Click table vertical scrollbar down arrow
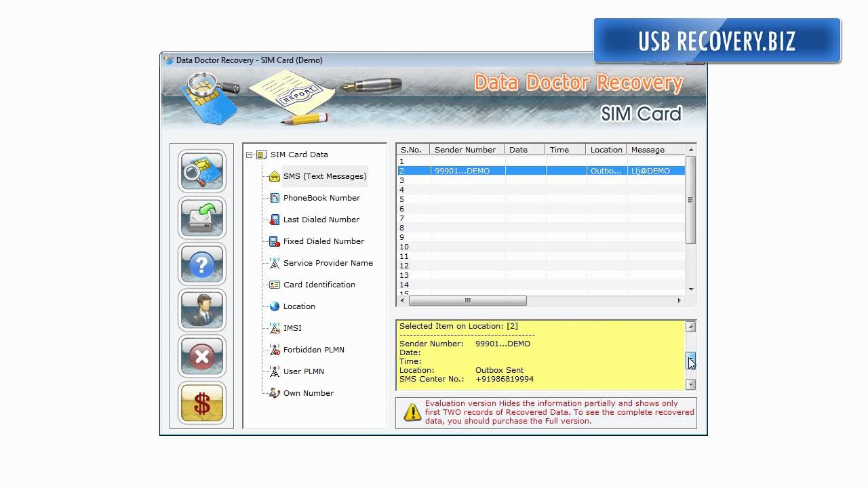Image resolution: width=868 pixels, height=488 pixels. coord(691,289)
